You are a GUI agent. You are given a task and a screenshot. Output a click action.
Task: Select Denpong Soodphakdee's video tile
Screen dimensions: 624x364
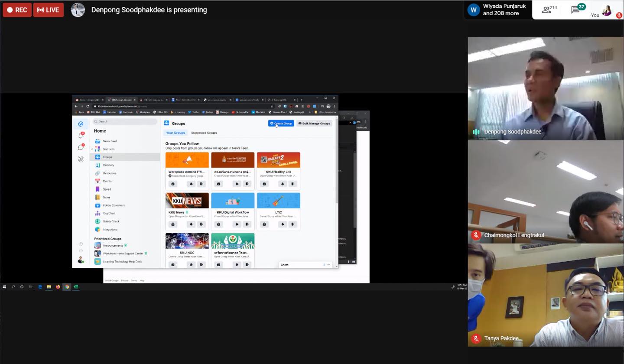tap(546, 88)
